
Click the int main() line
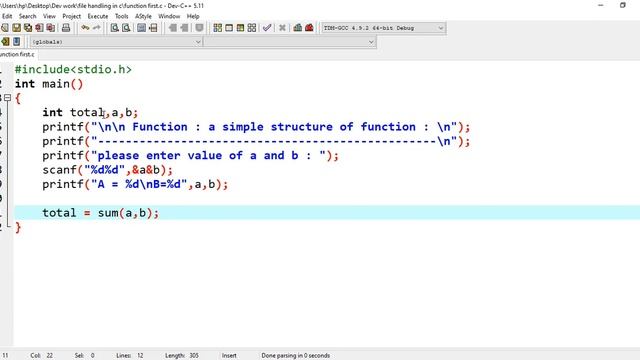49,84
